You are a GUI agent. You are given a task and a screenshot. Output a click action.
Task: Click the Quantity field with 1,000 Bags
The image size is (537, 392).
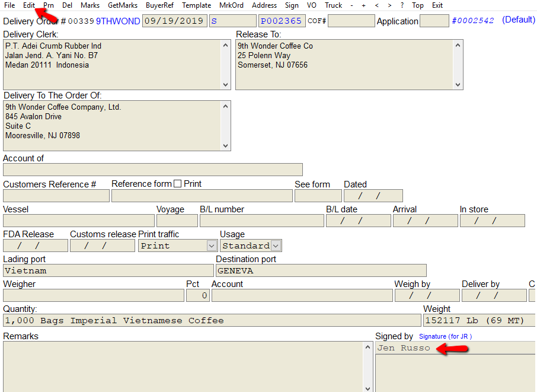(x=212, y=320)
